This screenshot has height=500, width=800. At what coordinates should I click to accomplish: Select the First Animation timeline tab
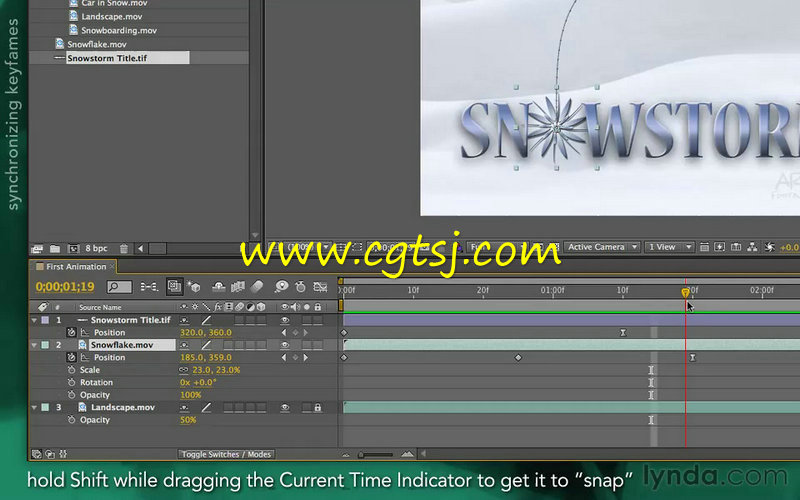point(76,267)
